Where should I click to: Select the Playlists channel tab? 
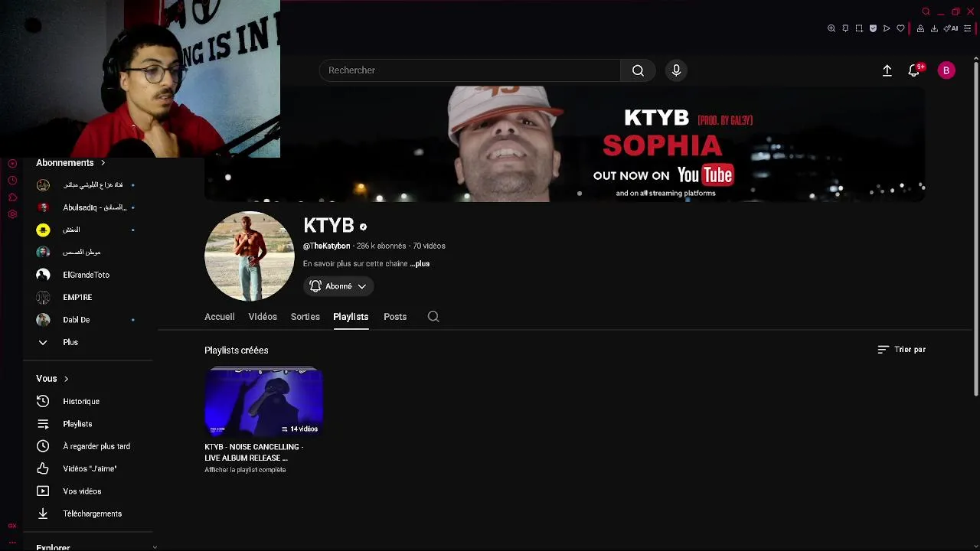[351, 317]
